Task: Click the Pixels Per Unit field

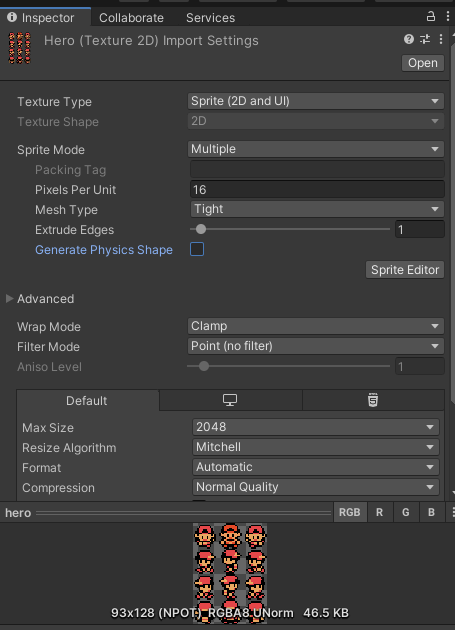Action: (x=317, y=189)
